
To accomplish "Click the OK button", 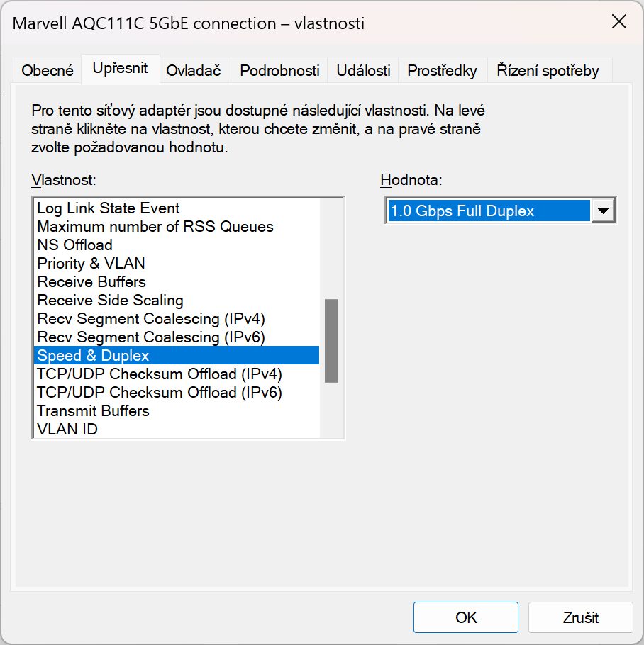I will coord(466,617).
